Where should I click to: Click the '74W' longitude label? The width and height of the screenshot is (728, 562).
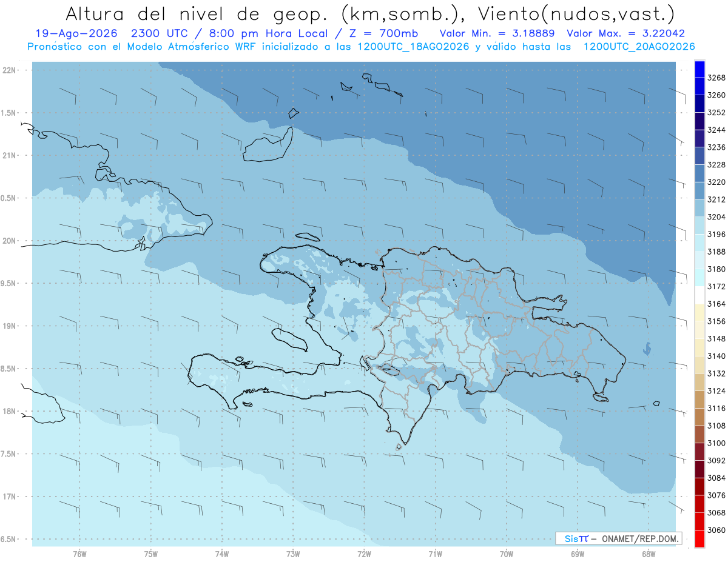(x=222, y=554)
